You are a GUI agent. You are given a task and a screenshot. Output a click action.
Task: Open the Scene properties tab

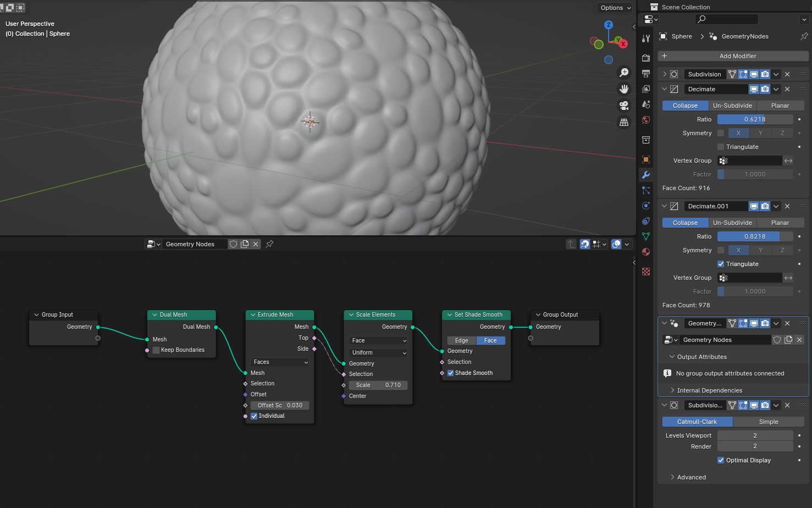[646, 104]
